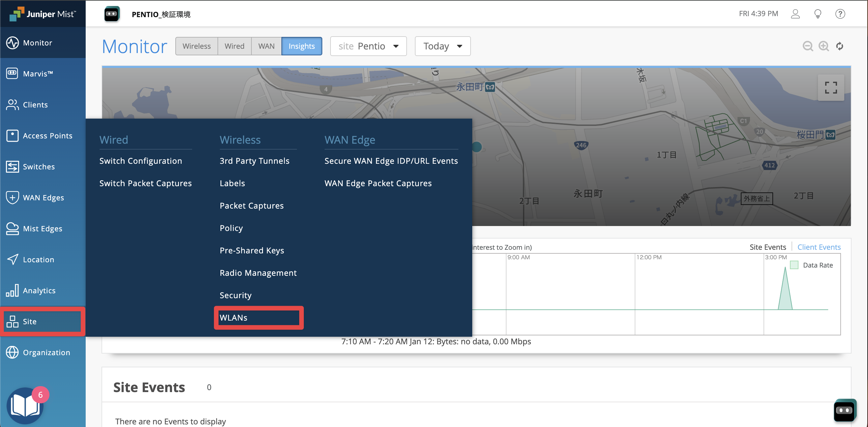Click the Wireless column heading in menu
This screenshot has height=427, width=868.
coord(240,140)
